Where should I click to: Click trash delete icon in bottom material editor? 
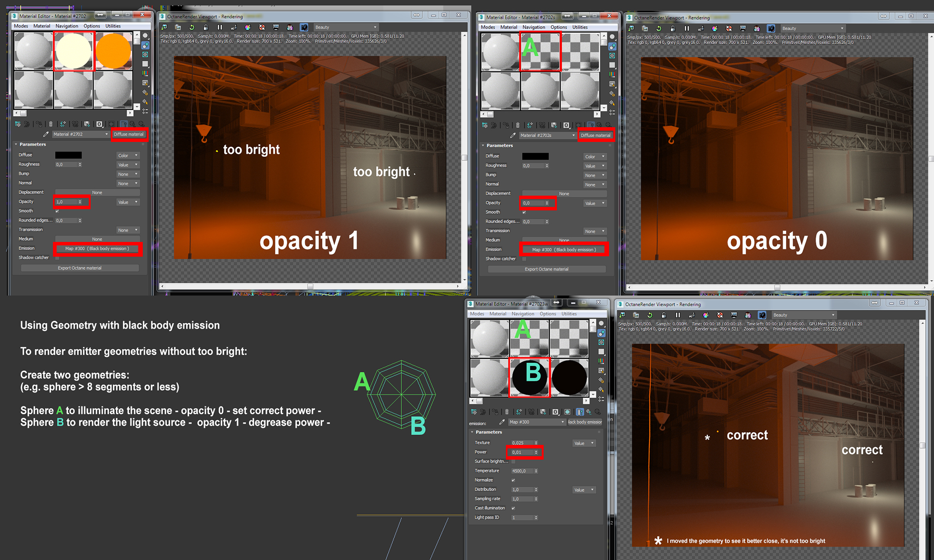pyautogui.click(x=507, y=412)
